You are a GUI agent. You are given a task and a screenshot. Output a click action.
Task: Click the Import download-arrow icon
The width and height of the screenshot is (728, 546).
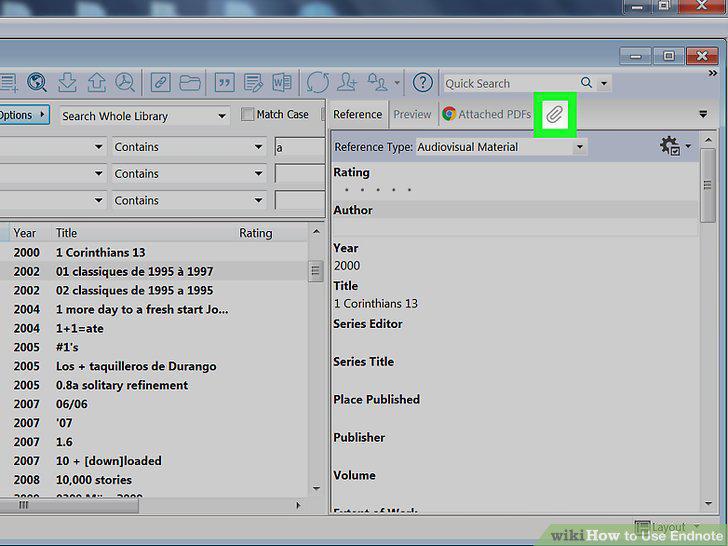pyautogui.click(x=67, y=83)
